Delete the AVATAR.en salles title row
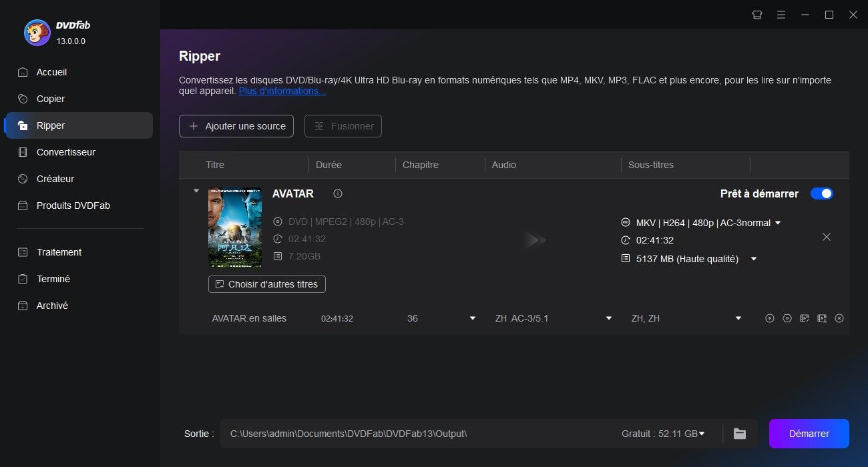Screen dimensions: 868x467 tap(839, 318)
